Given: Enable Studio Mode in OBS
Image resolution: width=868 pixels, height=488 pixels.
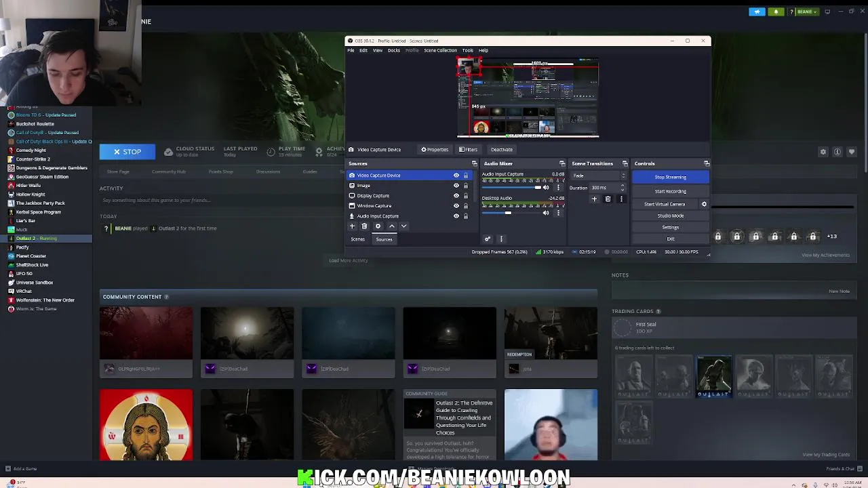Looking at the screenshot, I should point(671,216).
